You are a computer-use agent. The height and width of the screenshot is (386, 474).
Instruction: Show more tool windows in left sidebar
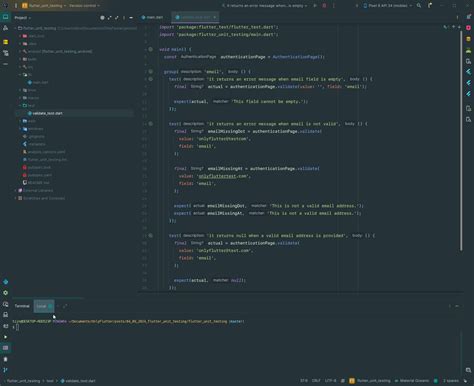tap(6, 64)
